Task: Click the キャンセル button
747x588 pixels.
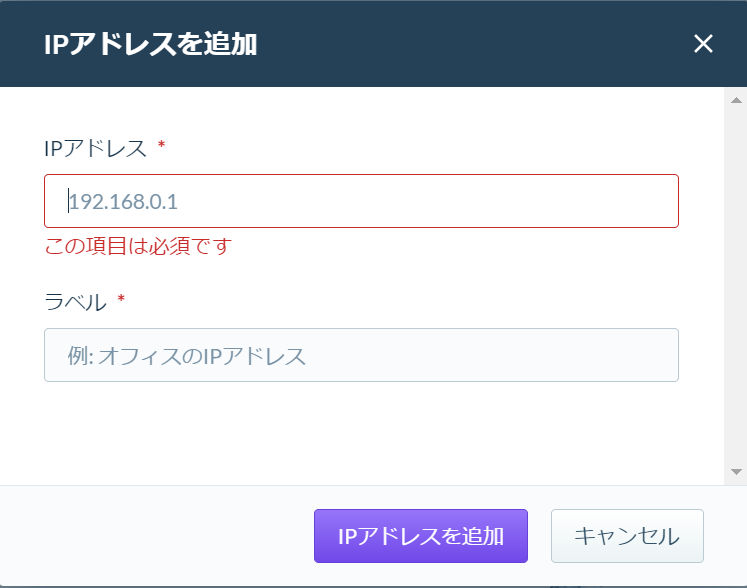Action: (x=627, y=536)
